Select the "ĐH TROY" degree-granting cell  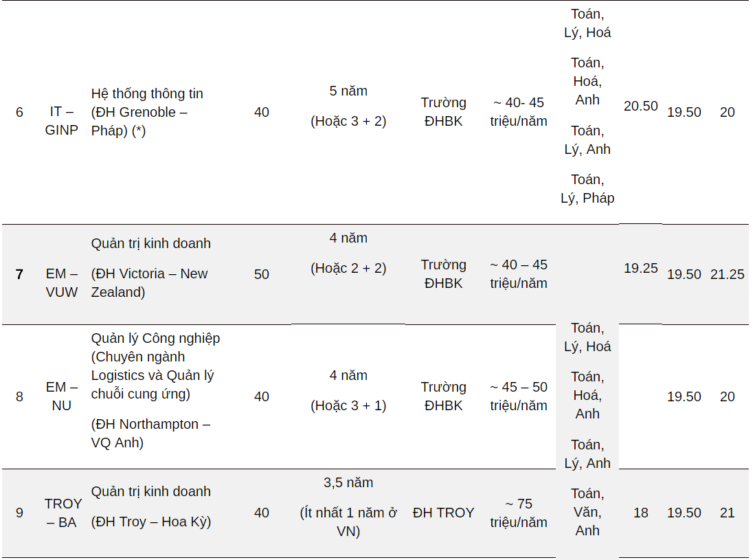pyautogui.click(x=443, y=513)
